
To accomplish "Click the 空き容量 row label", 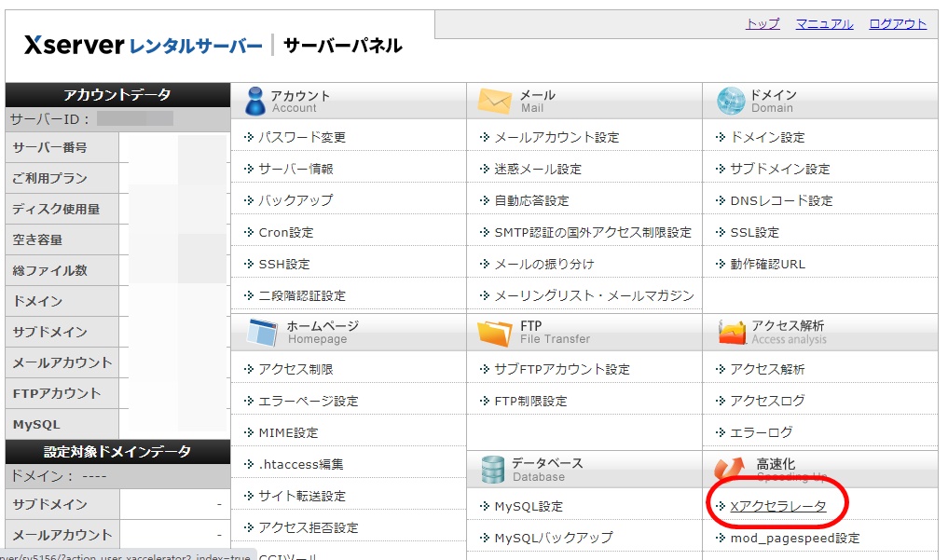I will pos(37,239).
